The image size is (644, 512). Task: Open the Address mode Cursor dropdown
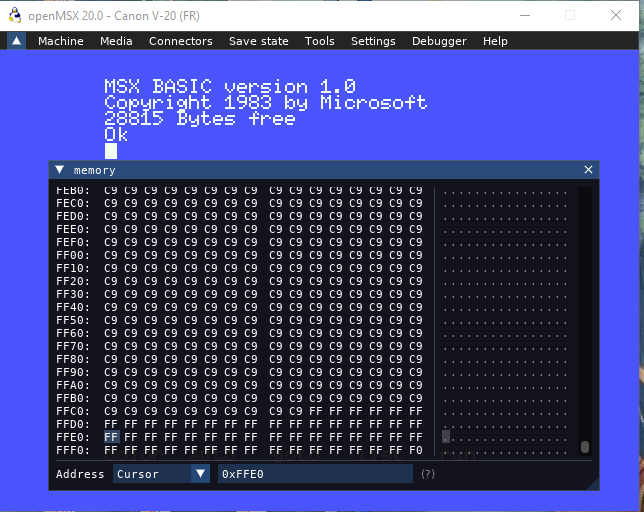[x=161, y=474]
